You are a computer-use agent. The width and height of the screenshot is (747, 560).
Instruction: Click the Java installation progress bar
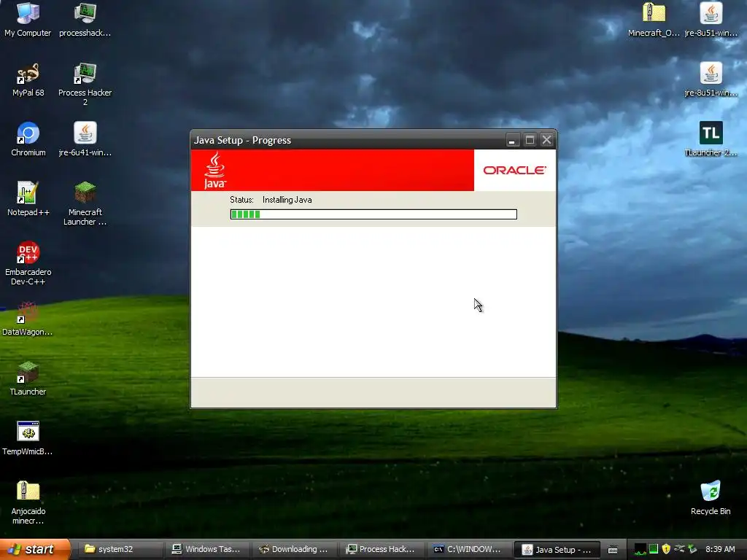tap(373, 214)
